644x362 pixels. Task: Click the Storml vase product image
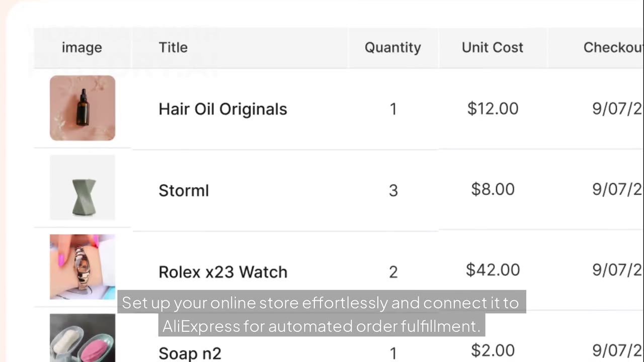click(83, 188)
